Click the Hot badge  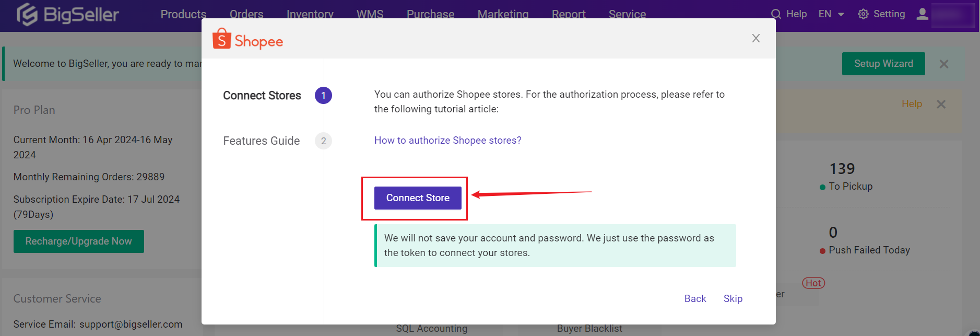813,283
